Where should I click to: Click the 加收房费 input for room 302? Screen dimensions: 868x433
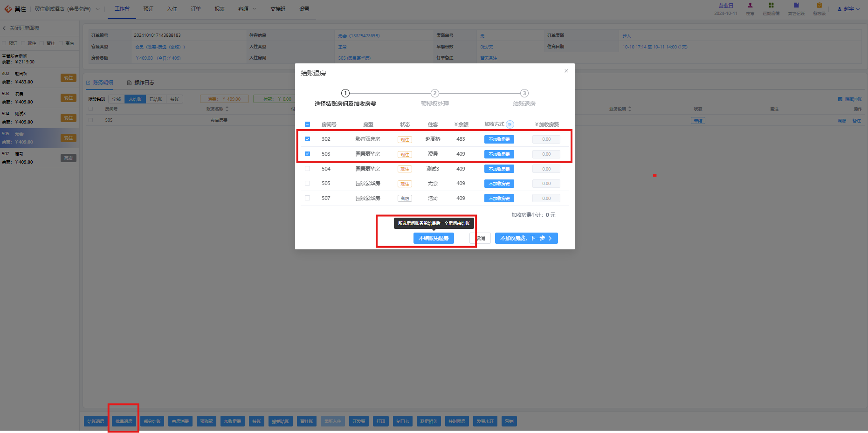[546, 139]
